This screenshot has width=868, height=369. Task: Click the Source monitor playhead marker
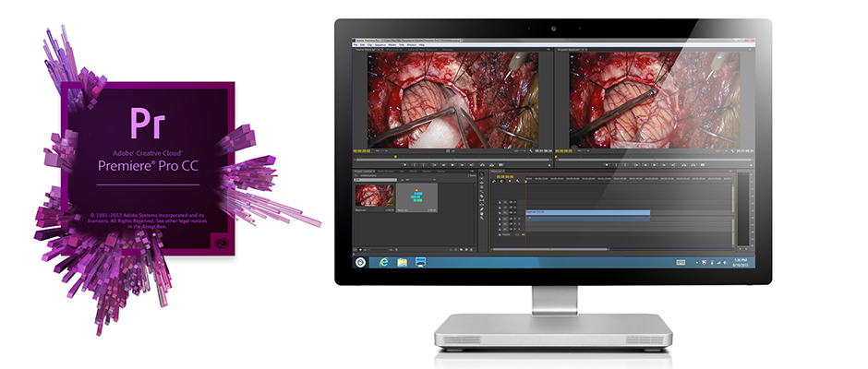(x=396, y=157)
